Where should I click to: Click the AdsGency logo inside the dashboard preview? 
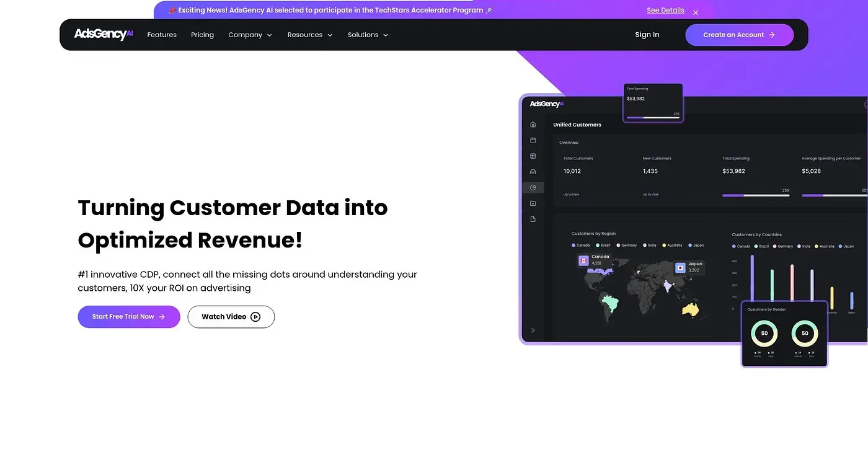(x=546, y=104)
